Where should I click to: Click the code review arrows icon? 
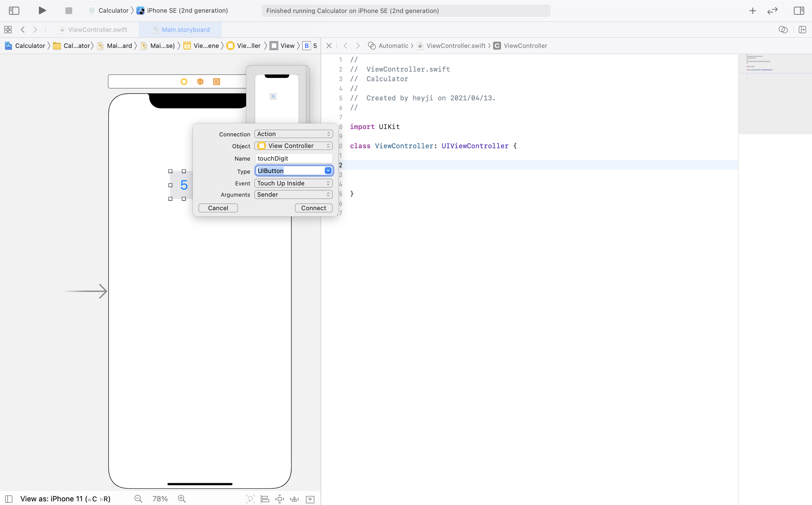coord(772,11)
